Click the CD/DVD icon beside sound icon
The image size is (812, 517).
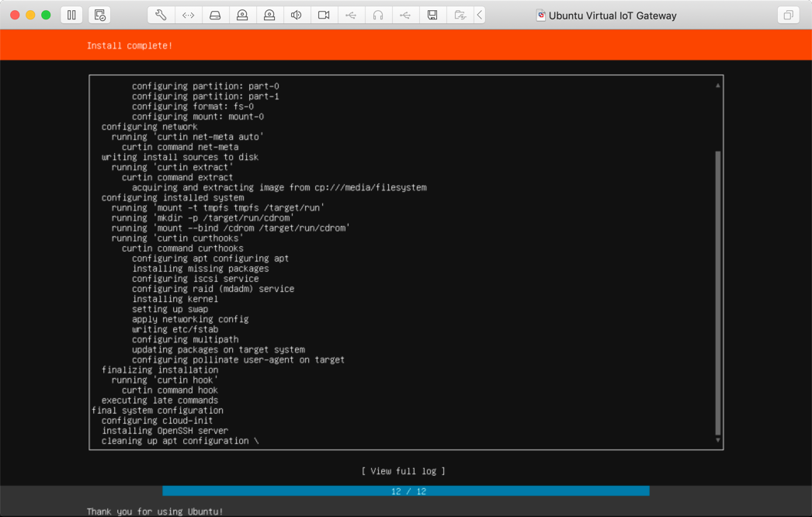tap(269, 15)
